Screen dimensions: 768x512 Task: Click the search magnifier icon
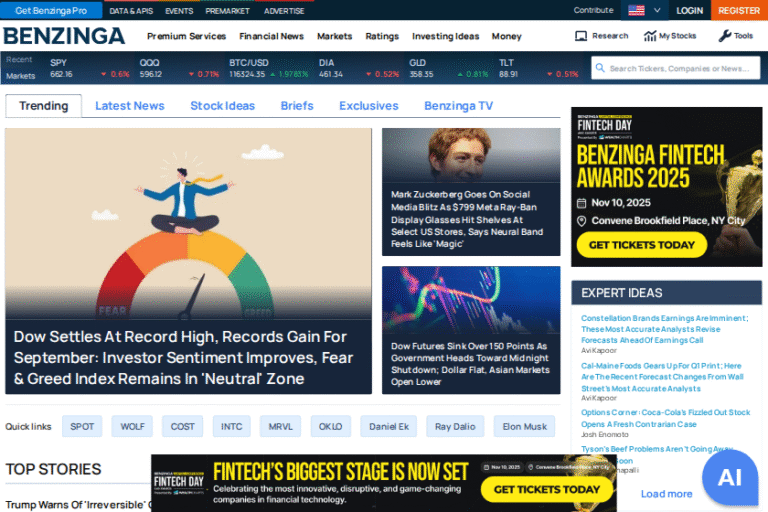click(600, 68)
